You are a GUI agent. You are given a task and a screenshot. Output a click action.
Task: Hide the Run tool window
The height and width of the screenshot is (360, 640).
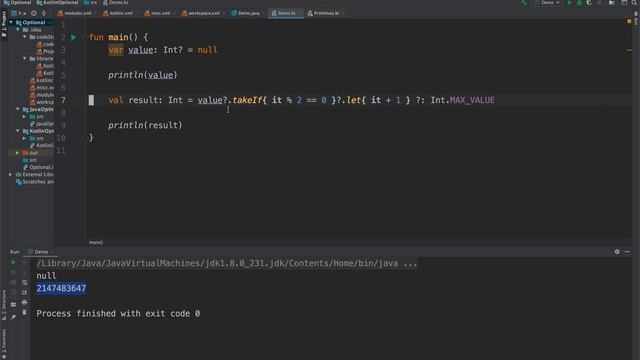[627, 252]
